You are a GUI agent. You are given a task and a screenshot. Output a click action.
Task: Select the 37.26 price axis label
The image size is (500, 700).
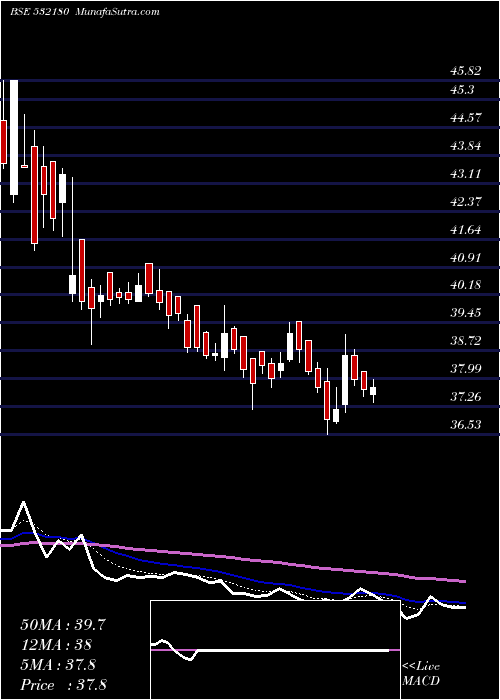pos(466,396)
